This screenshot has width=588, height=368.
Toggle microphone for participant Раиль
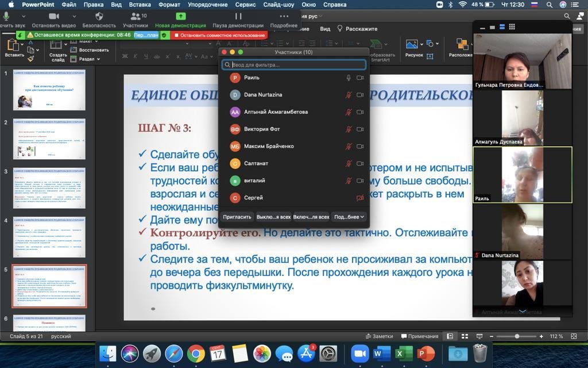pyautogui.click(x=348, y=78)
